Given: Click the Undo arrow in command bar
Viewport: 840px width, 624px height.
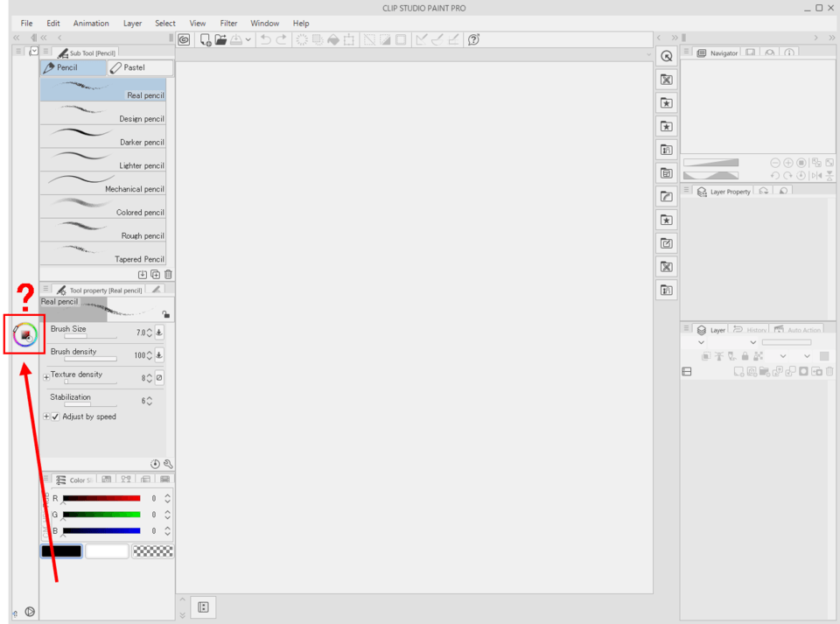Looking at the screenshot, I should pos(265,39).
